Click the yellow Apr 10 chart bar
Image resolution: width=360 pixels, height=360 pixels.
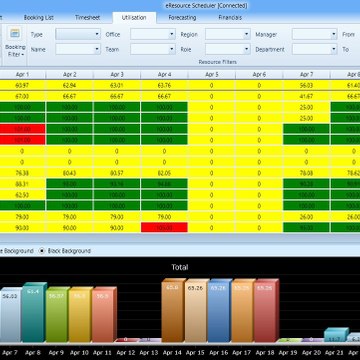[80, 315]
